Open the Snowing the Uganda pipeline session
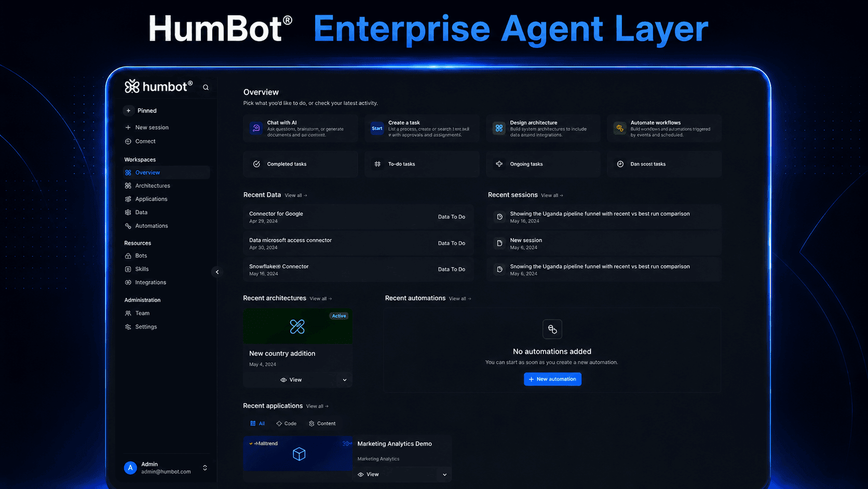Image resolution: width=868 pixels, height=489 pixels. (604, 270)
